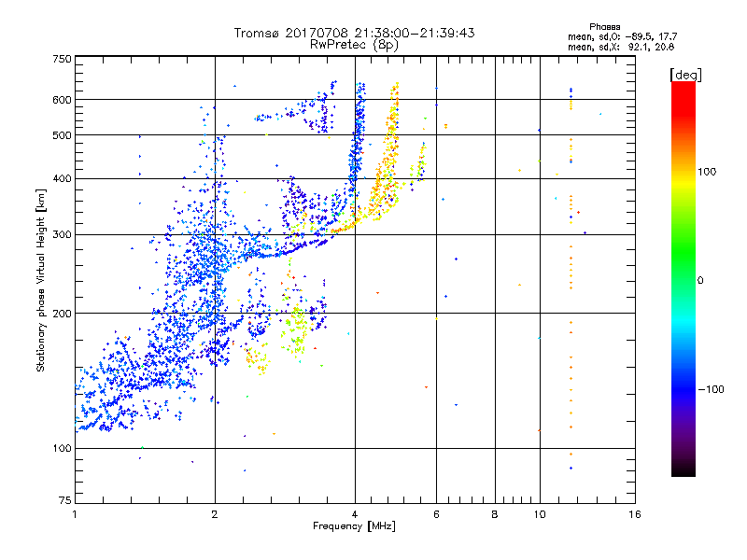Click the '[deg]' colorbar unit label
Viewport: 747px width, 560px height.
click(685, 75)
